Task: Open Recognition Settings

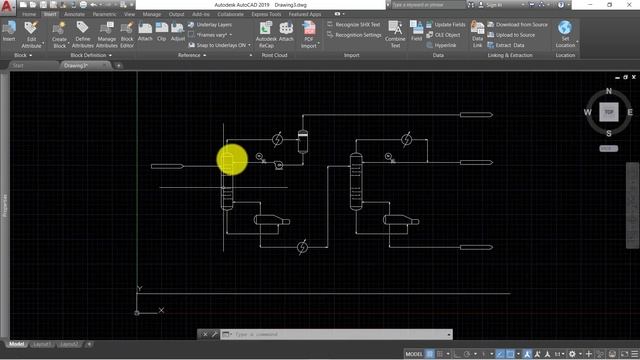Action: coord(354,35)
